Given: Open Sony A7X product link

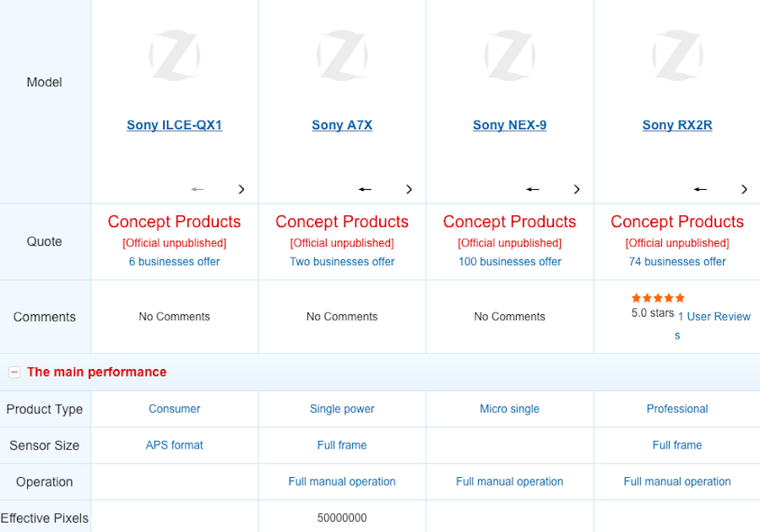Looking at the screenshot, I should point(342,125).
